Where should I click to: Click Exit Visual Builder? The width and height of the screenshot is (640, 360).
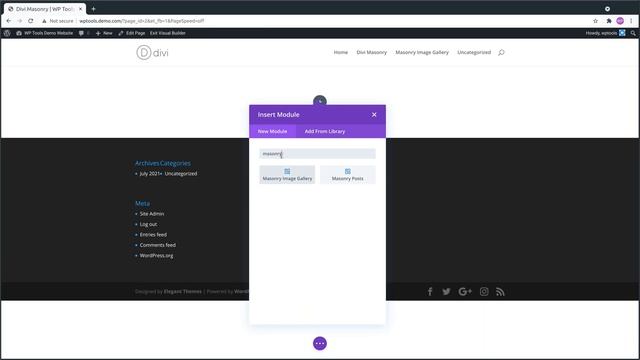pos(167,33)
